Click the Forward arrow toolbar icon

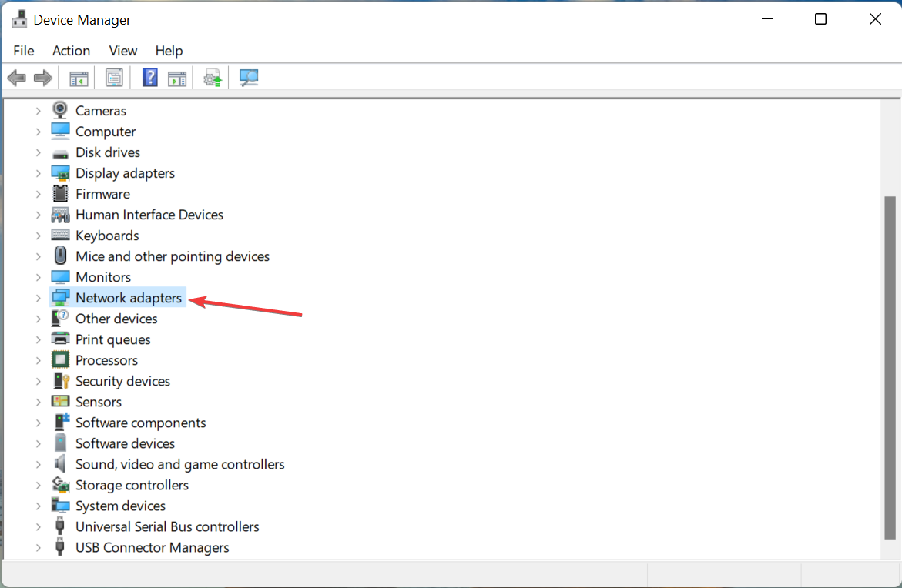pos(43,78)
